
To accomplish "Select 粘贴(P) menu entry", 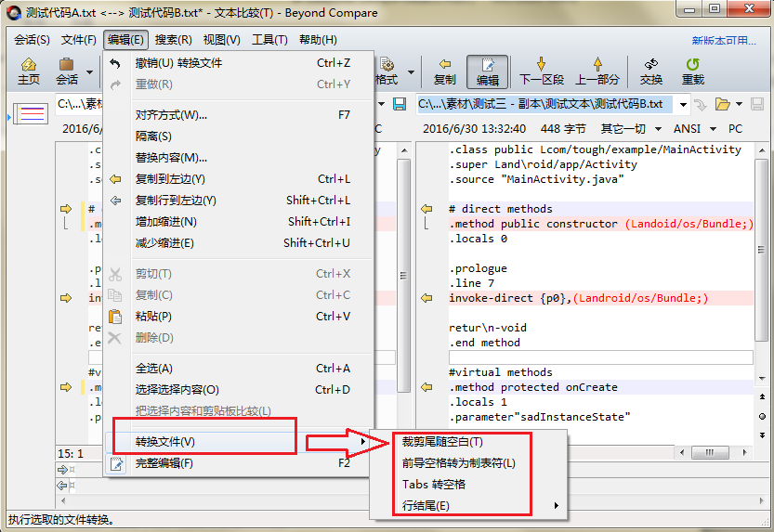I will [239, 317].
